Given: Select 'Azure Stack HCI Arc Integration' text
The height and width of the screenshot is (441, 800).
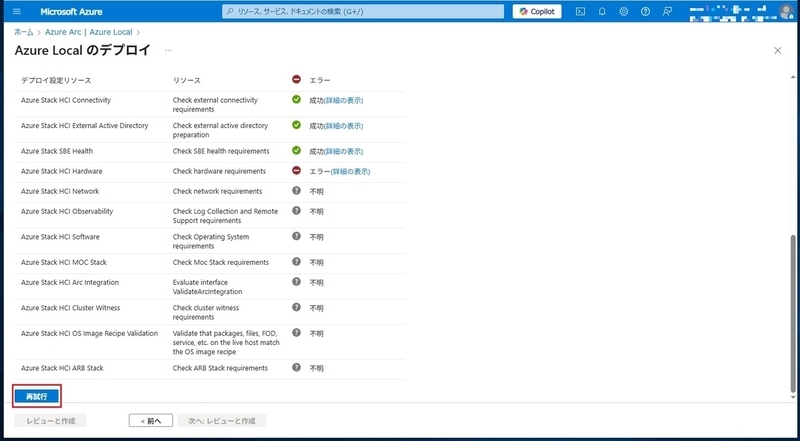Looking at the screenshot, I should pyautogui.click(x=70, y=282).
